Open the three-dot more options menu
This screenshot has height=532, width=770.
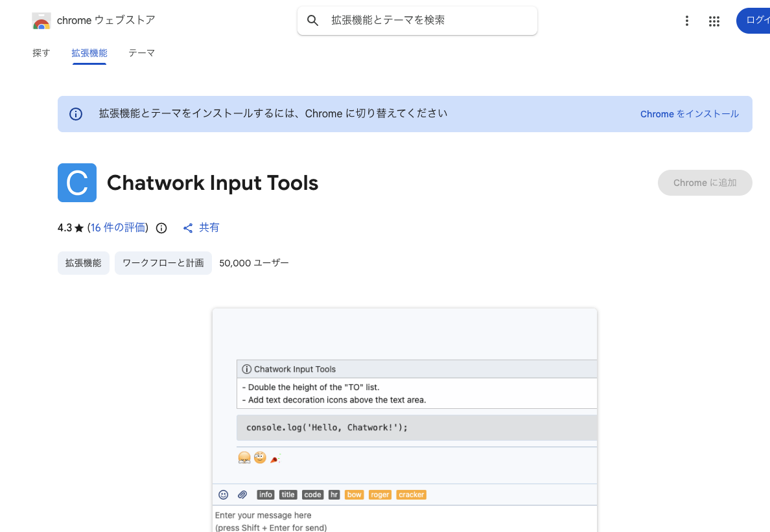pos(686,21)
